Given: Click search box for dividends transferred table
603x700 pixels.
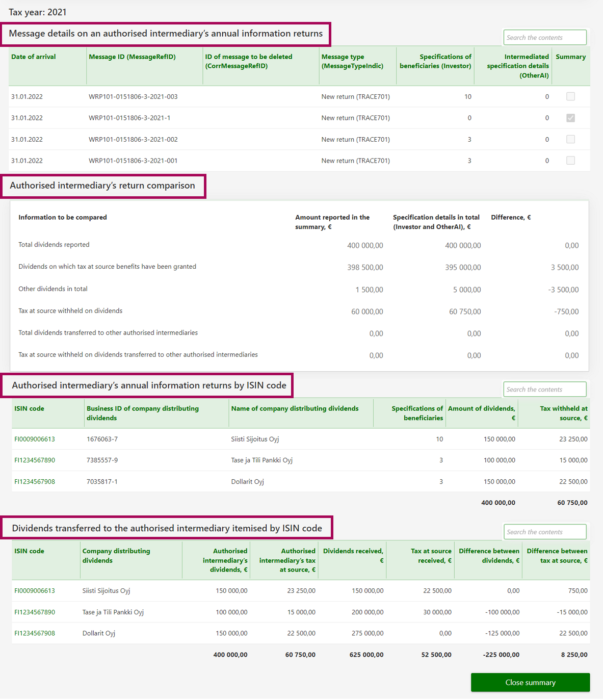Looking at the screenshot, I should [x=544, y=532].
